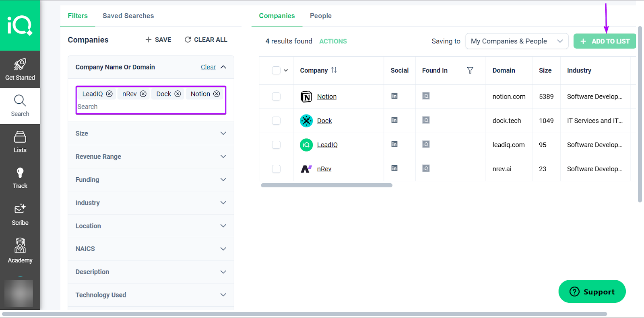Remove the nRev filter chip
This screenshot has width=644, height=318.
pos(143,94)
